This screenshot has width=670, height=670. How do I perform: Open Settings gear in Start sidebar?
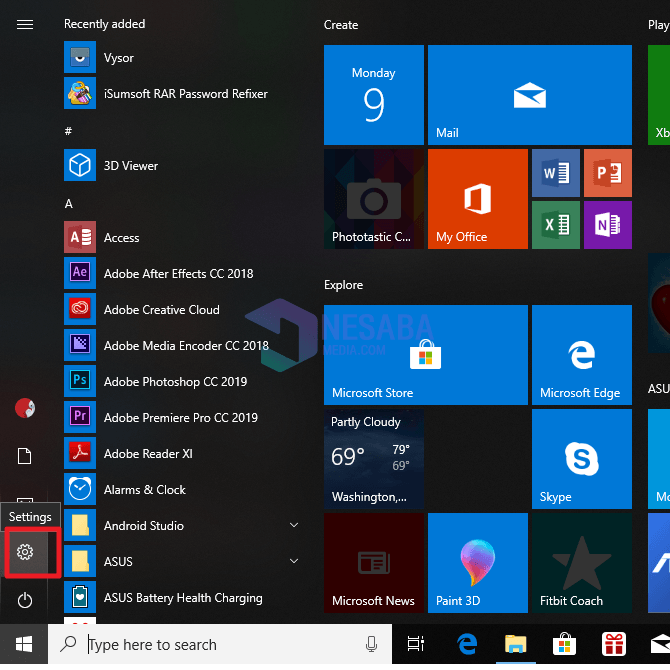click(25, 552)
